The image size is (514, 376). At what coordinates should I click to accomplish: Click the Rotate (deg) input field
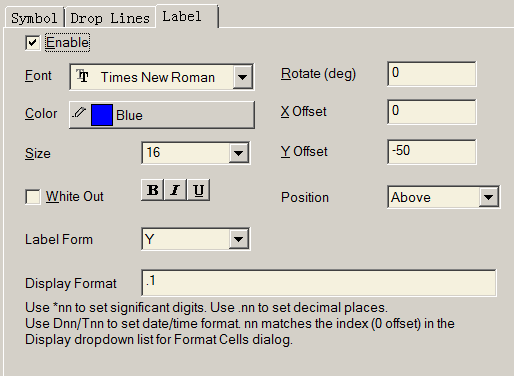click(432, 74)
